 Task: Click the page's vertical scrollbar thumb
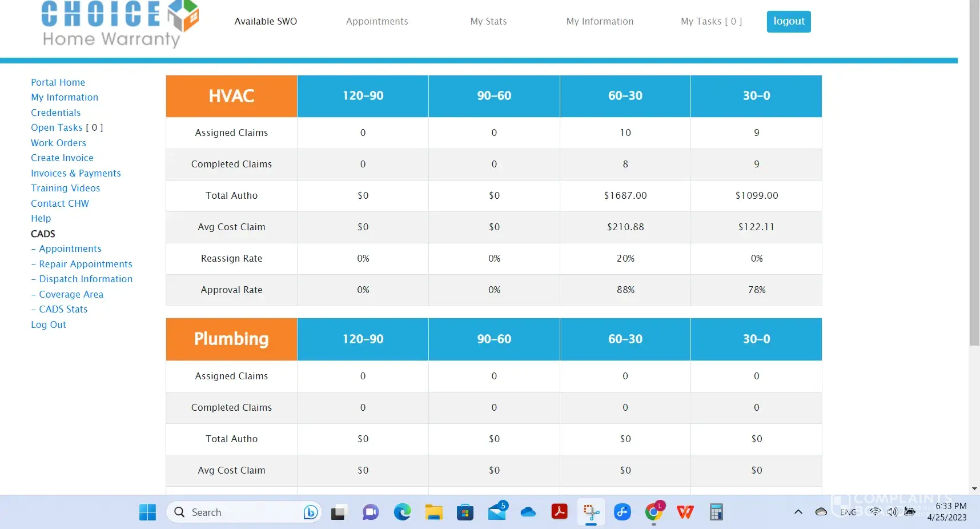(974, 171)
